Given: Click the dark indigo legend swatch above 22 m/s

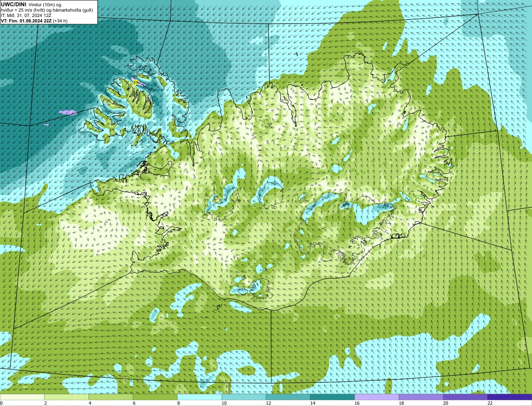Looking at the screenshot, I should [510, 397].
